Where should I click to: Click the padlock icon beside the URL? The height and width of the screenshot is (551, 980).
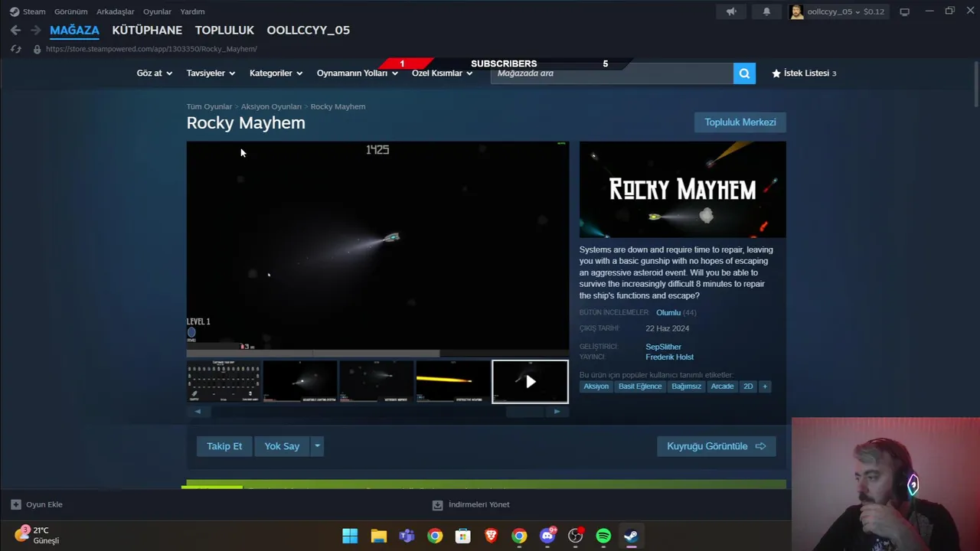pyautogui.click(x=37, y=49)
